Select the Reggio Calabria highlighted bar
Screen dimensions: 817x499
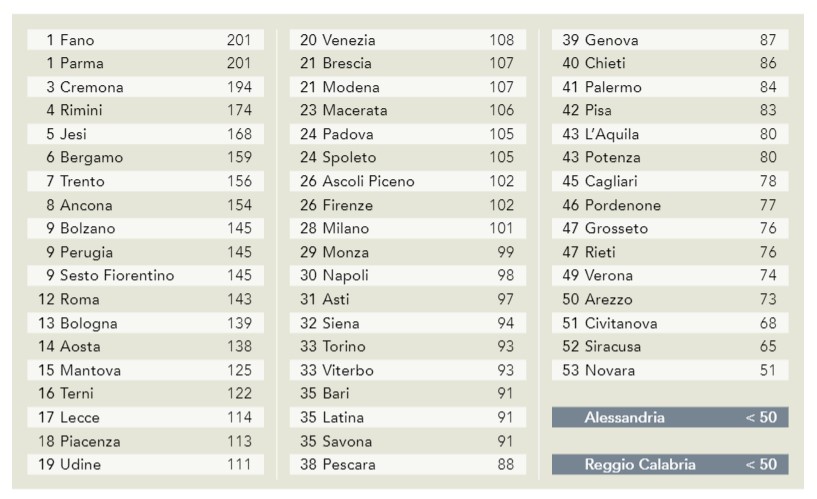click(x=669, y=464)
